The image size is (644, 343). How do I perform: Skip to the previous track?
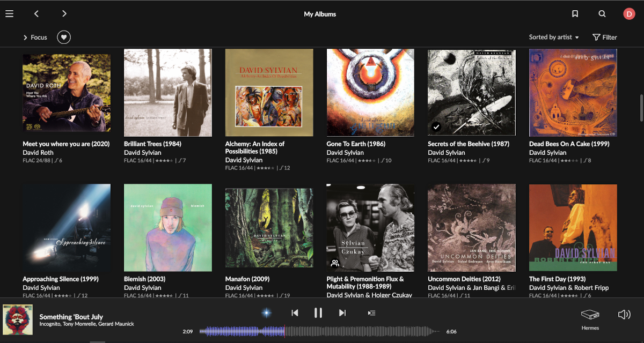(295, 313)
